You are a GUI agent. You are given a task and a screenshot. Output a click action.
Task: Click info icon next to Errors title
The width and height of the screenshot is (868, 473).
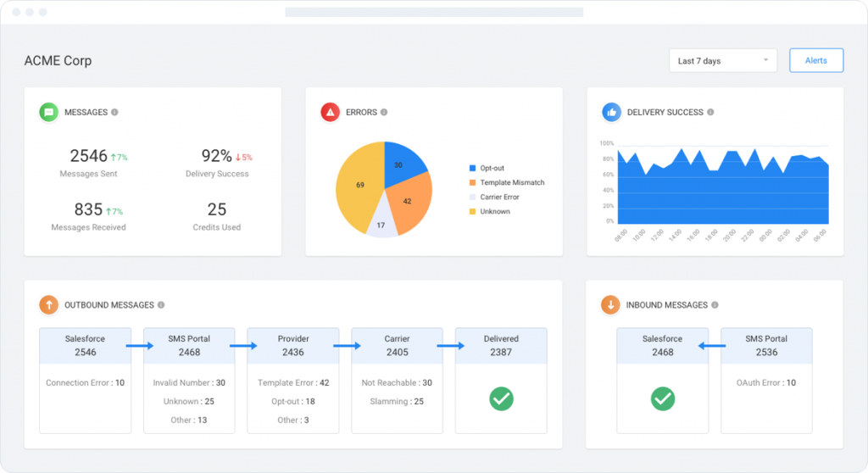(x=384, y=112)
